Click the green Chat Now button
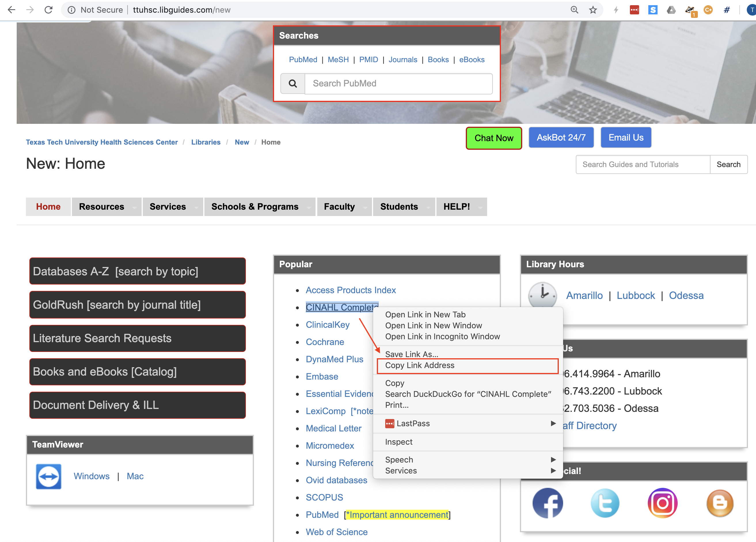This screenshot has width=756, height=542. [x=494, y=138]
